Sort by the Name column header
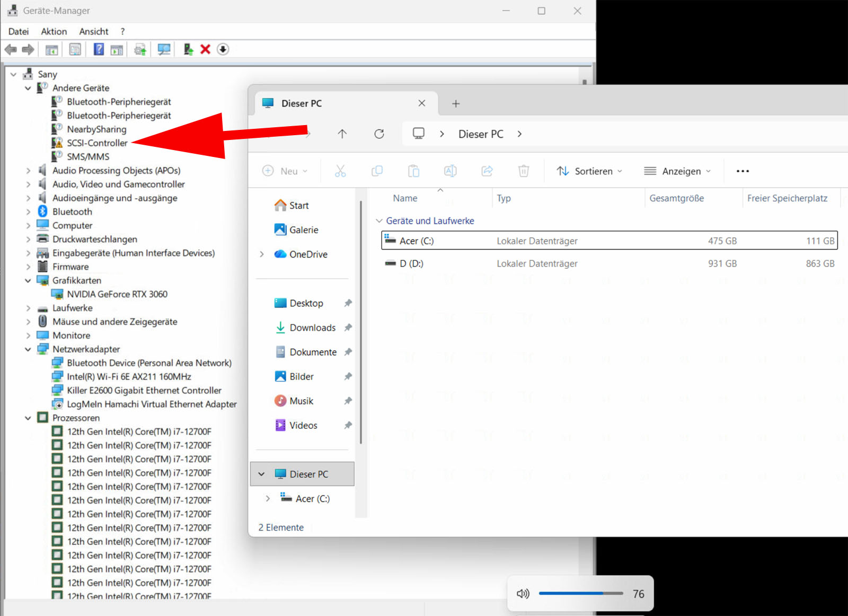 pyautogui.click(x=405, y=198)
